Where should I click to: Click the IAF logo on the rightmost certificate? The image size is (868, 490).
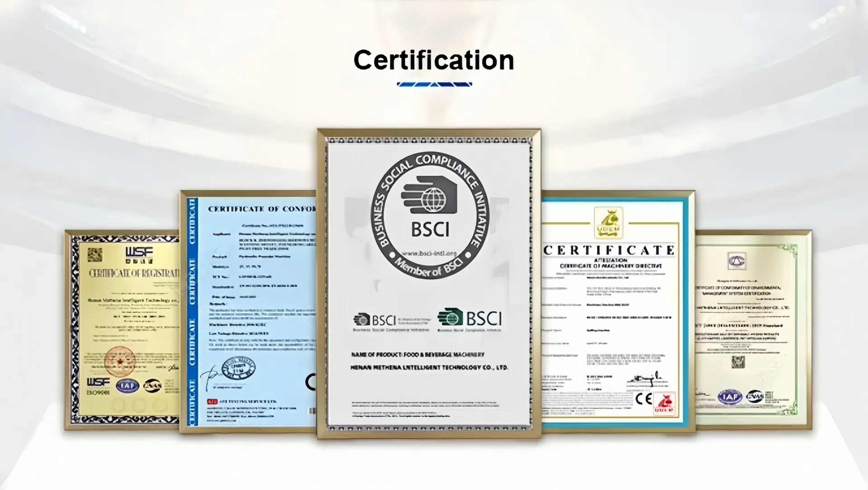pos(729,397)
